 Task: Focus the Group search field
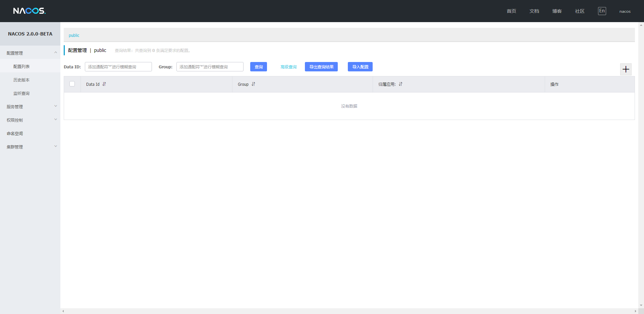pos(210,67)
